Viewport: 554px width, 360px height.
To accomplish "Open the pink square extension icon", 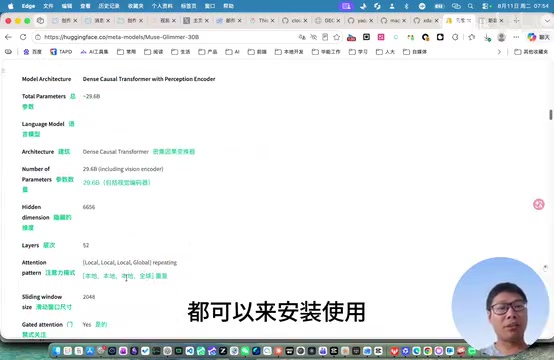I will tap(381, 37).
